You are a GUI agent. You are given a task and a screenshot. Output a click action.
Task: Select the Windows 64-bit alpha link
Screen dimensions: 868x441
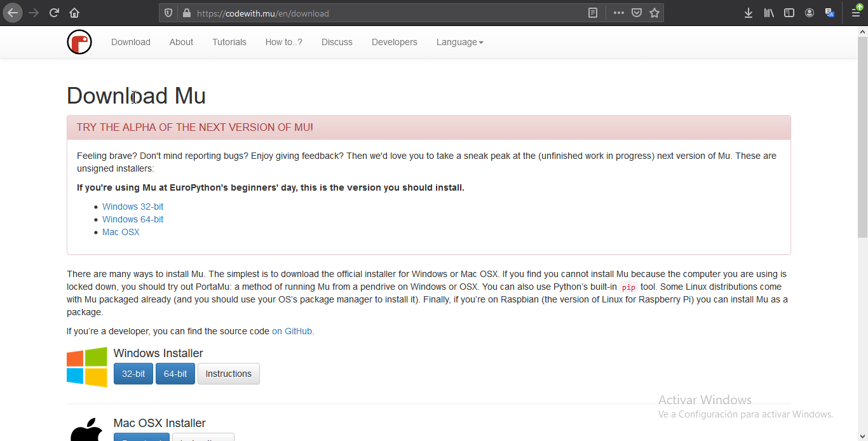pyautogui.click(x=133, y=219)
